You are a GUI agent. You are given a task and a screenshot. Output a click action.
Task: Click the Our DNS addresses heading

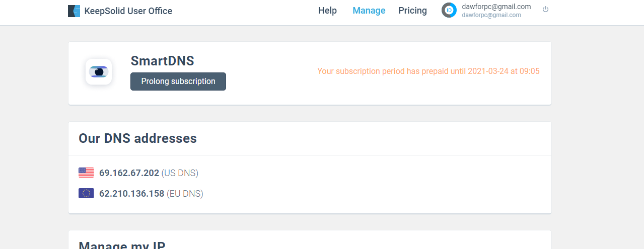click(137, 138)
